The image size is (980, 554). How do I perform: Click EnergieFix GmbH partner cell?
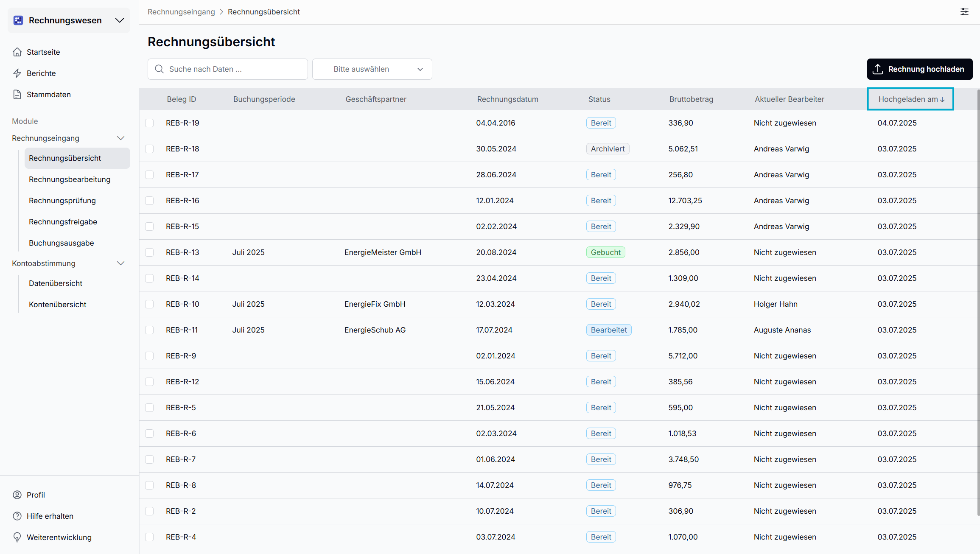(x=375, y=304)
